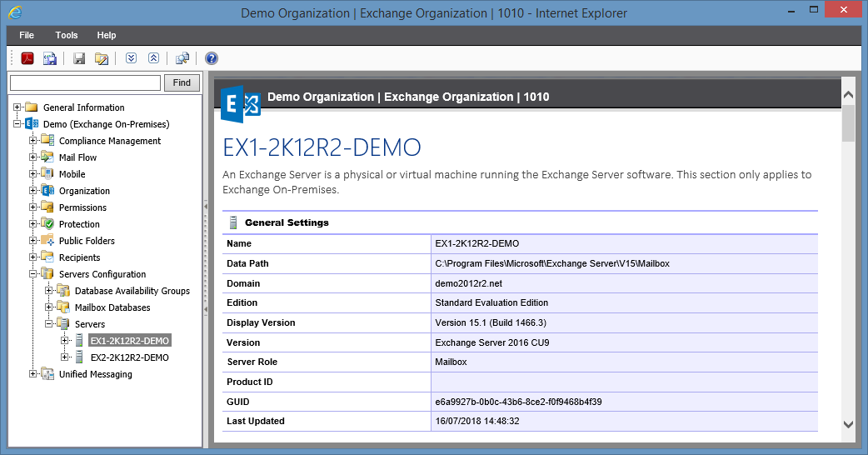Click the Servers Configuration folder icon
This screenshot has height=455, width=868.
click(47, 273)
